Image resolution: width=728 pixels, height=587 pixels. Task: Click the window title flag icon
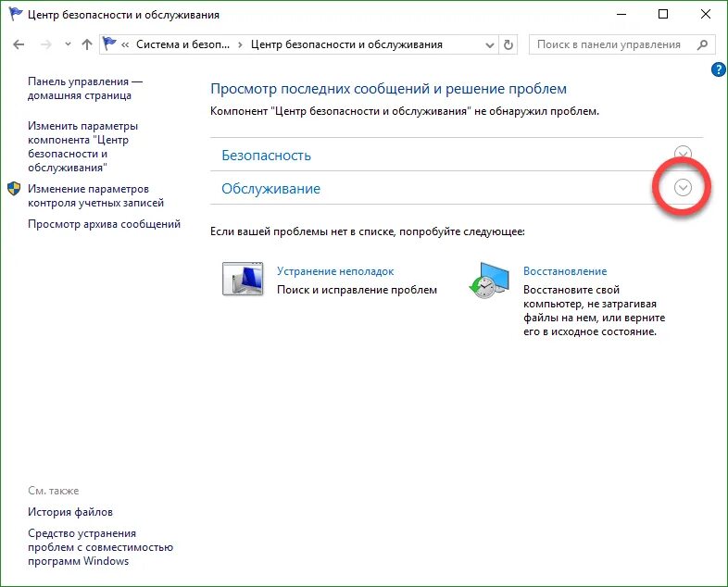16,14
